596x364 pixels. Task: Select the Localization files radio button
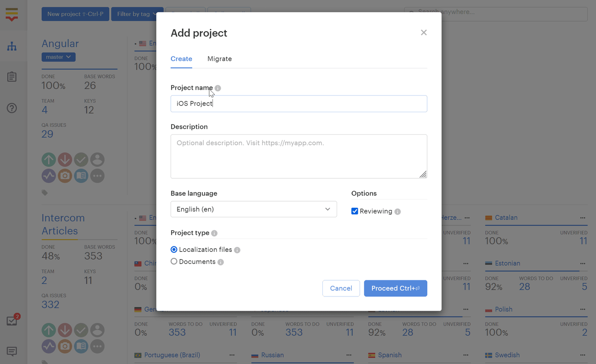pos(174,249)
